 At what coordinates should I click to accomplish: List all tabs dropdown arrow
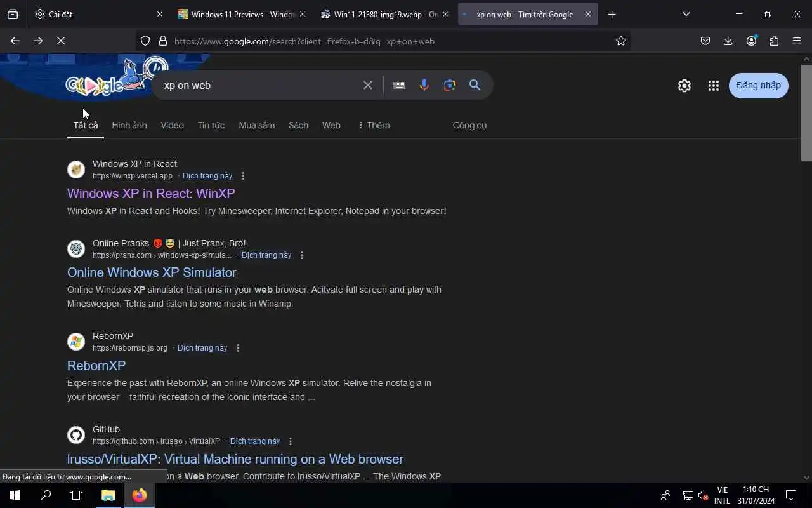tap(686, 14)
